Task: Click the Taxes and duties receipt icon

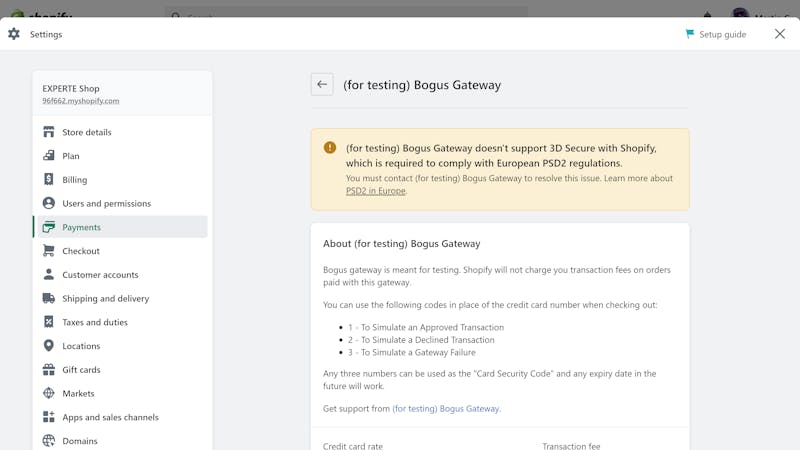Action: coord(48,322)
